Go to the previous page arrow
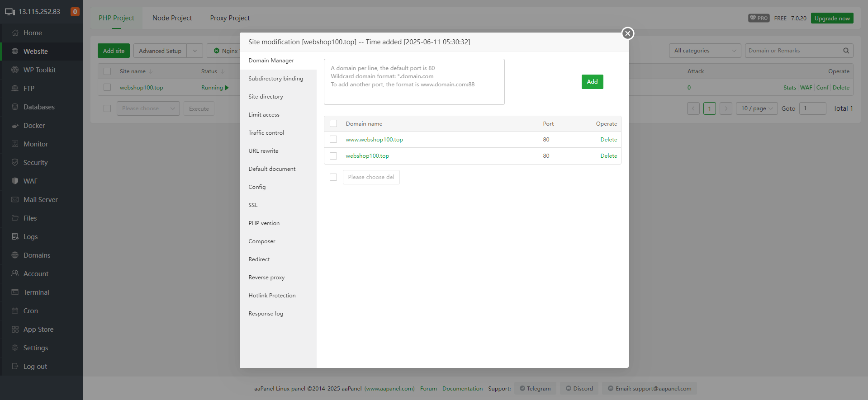This screenshot has width=868, height=400. [693, 108]
